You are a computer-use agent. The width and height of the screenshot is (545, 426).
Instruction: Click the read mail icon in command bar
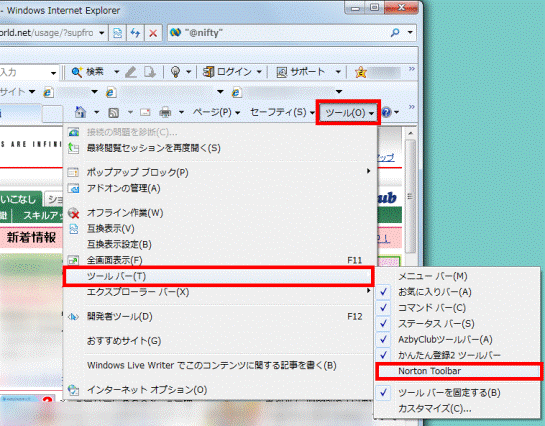145,113
